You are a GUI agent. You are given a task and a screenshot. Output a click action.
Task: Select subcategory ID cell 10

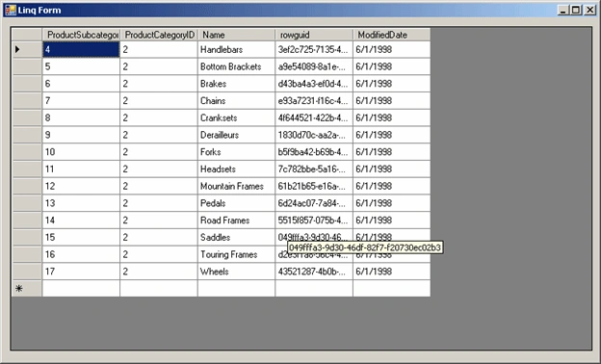point(81,152)
